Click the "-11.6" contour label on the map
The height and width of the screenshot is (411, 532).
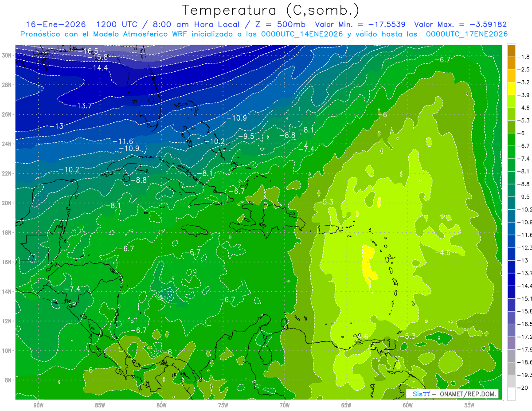click(123, 141)
